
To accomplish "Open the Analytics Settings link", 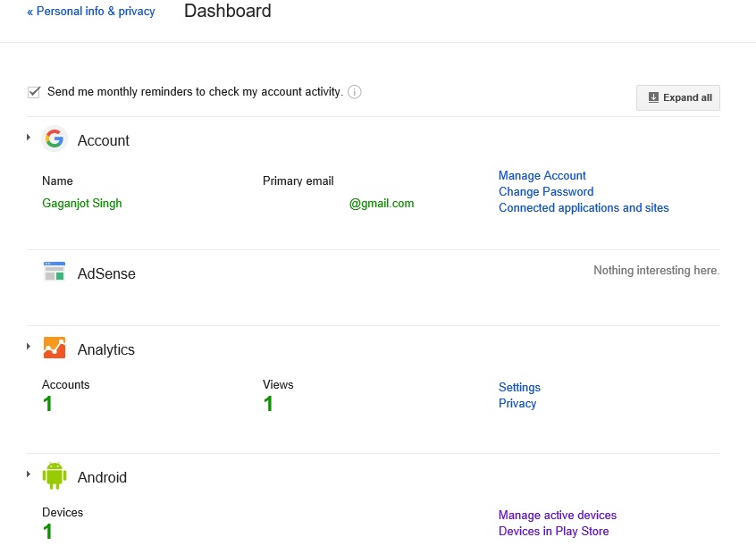I will 519,387.
